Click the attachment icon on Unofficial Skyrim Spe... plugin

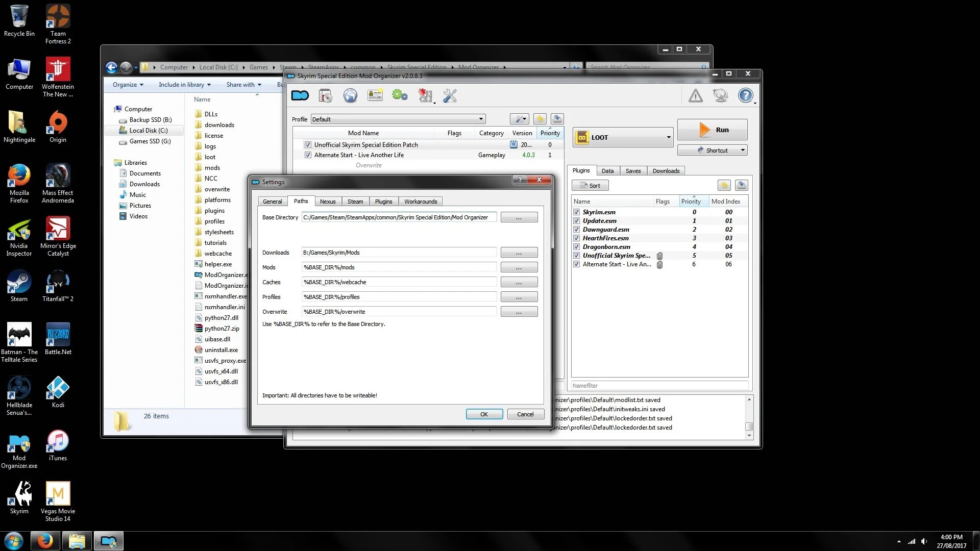[659, 256]
